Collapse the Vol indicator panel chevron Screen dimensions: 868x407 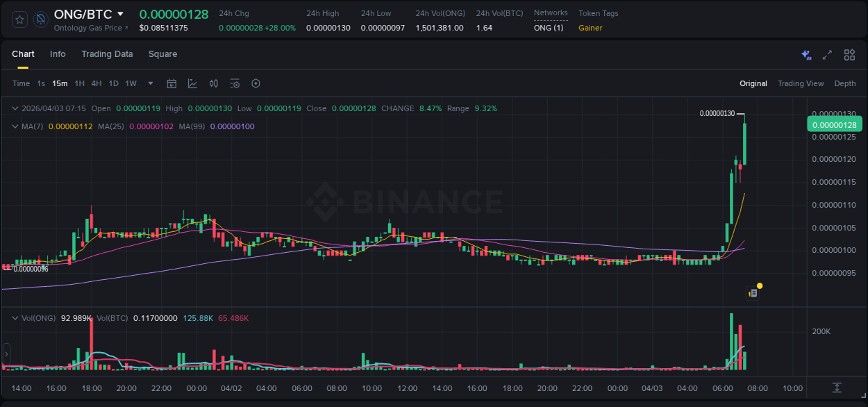(14, 317)
